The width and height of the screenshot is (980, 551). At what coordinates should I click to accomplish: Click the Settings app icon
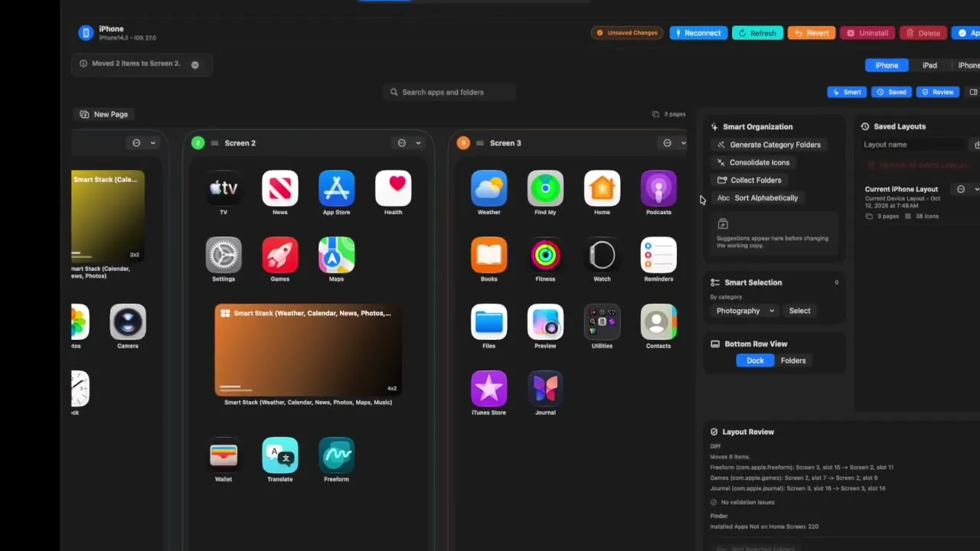pos(224,255)
